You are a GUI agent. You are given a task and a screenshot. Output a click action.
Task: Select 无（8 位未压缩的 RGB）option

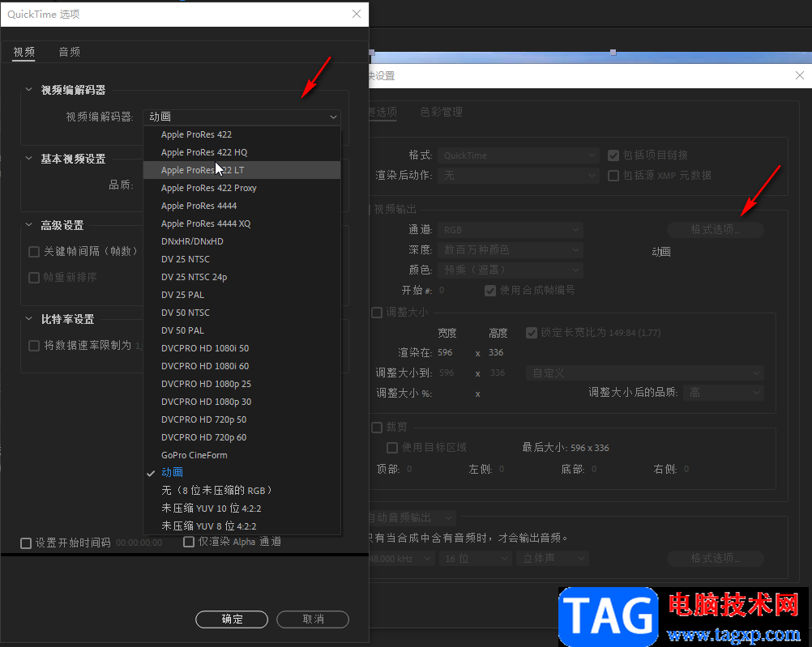(x=241, y=490)
